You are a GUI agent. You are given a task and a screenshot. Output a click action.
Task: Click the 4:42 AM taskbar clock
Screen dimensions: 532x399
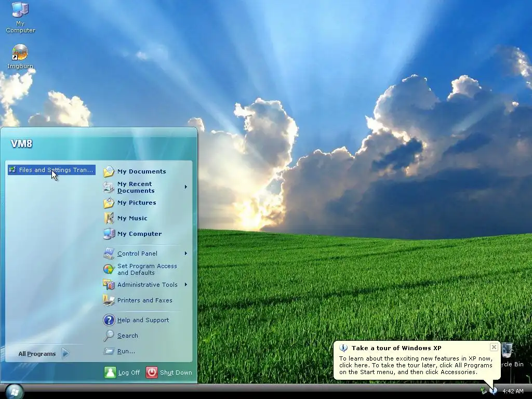tap(513, 391)
